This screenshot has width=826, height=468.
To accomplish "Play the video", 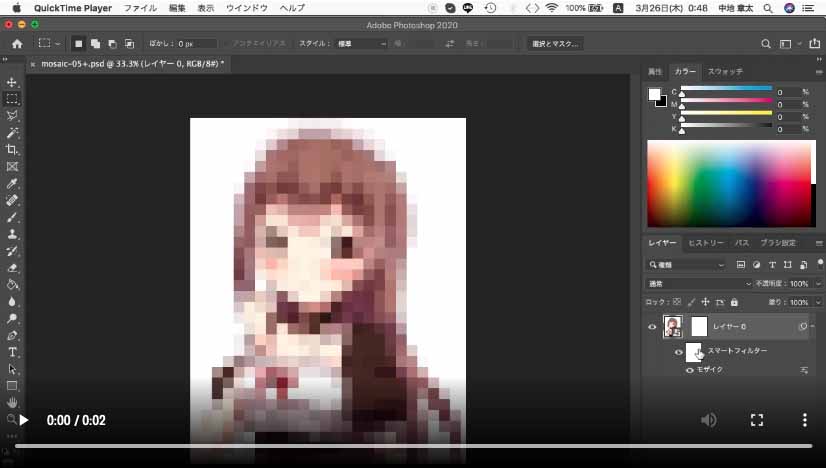I will [24, 420].
